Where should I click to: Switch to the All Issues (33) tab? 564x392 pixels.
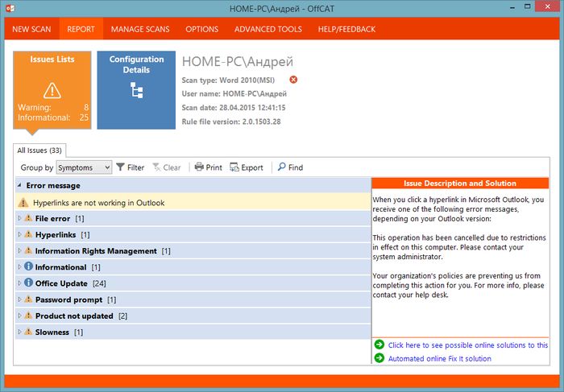(40, 150)
